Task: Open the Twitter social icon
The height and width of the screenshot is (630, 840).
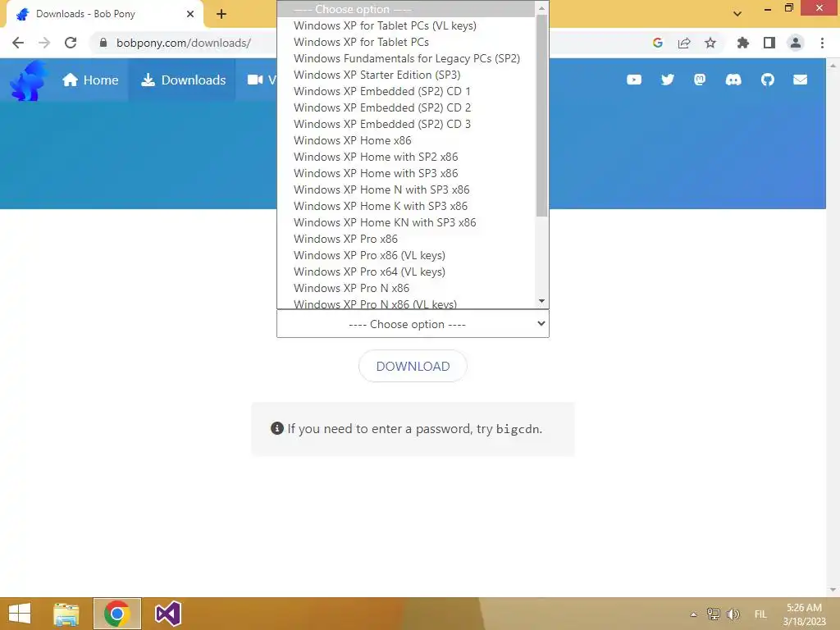Action: pos(667,80)
